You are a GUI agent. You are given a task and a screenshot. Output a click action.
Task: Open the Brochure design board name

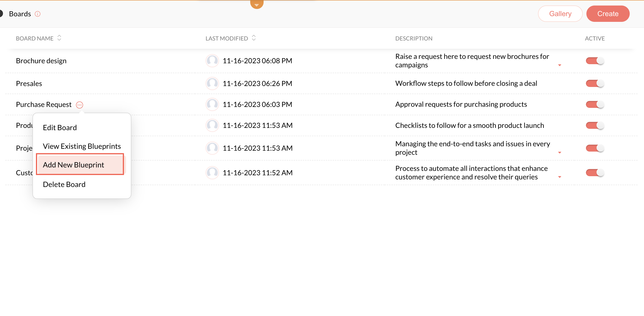[41, 61]
